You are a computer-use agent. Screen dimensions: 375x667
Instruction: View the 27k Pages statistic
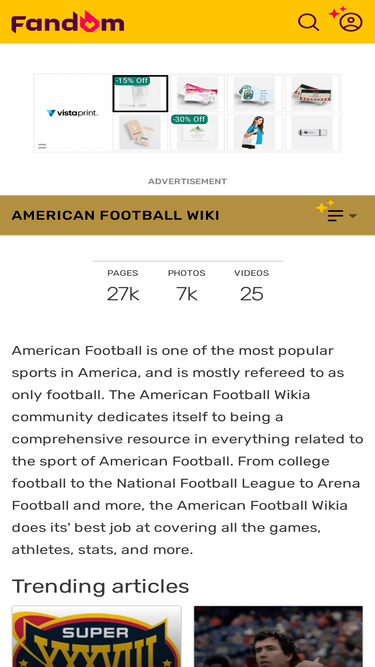[x=123, y=286]
